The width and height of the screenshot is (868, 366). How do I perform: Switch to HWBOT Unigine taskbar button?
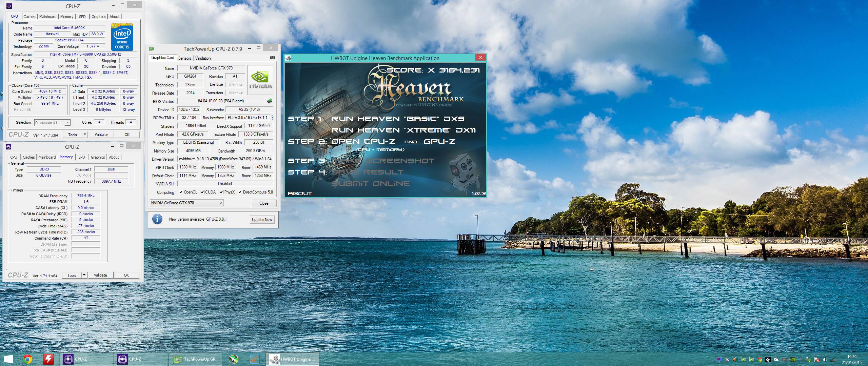293,359
